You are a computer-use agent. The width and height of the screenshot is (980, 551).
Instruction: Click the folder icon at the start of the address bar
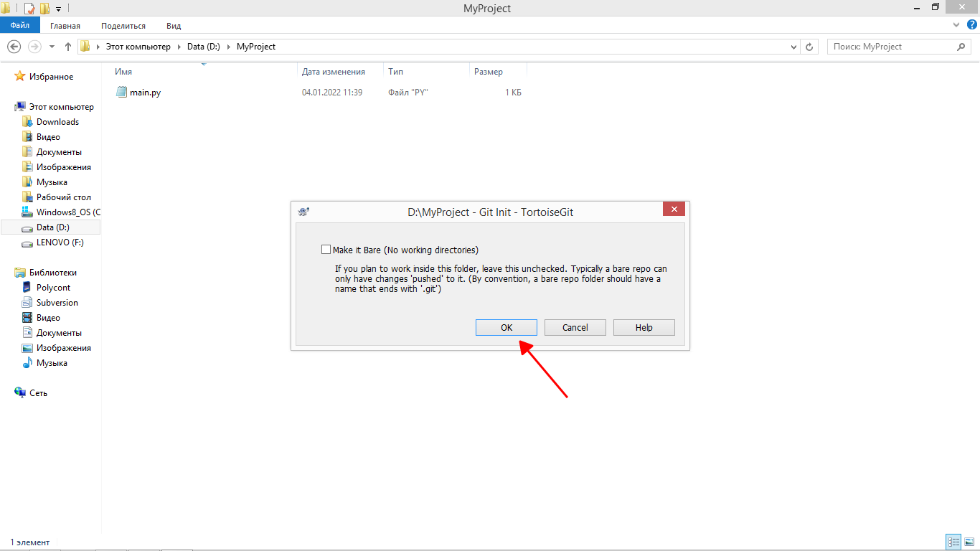click(x=85, y=47)
